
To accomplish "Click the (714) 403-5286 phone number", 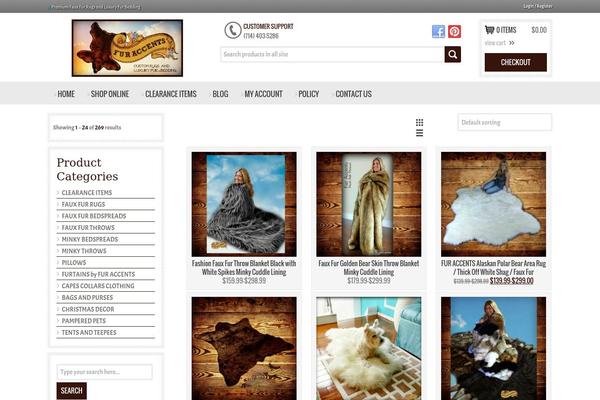I will (261, 36).
